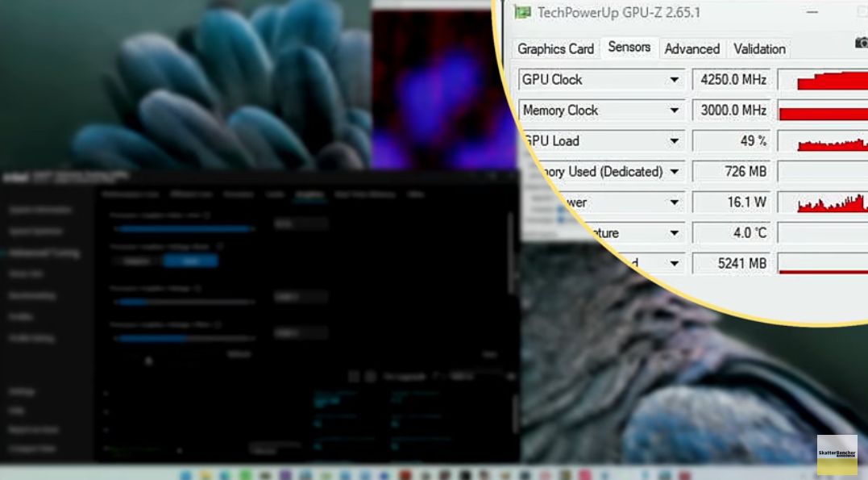Click the Memory Clock history graph

coord(823,111)
